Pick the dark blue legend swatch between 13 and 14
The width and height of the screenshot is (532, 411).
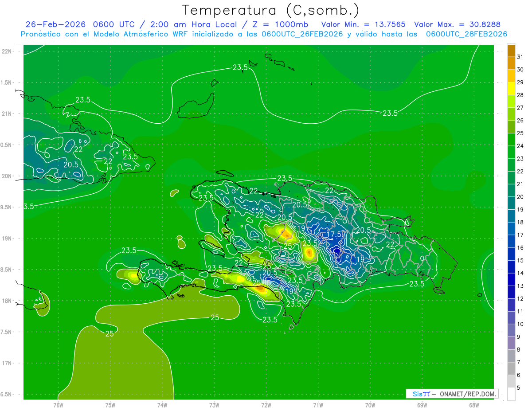(511, 279)
